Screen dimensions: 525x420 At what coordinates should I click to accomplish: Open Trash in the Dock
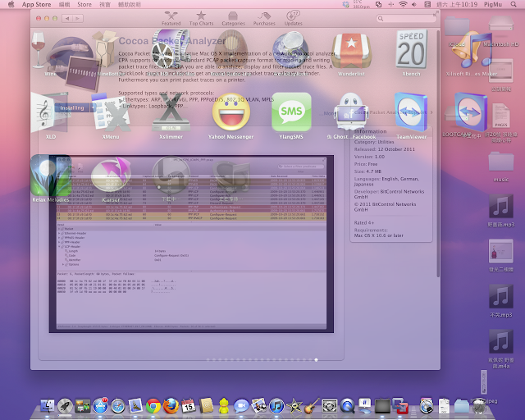click(479, 406)
